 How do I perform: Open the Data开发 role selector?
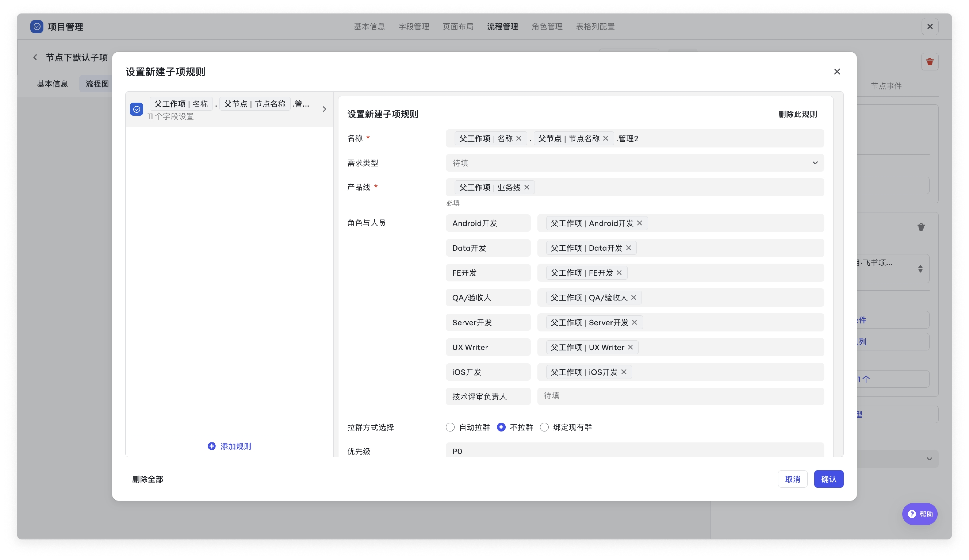(x=488, y=248)
